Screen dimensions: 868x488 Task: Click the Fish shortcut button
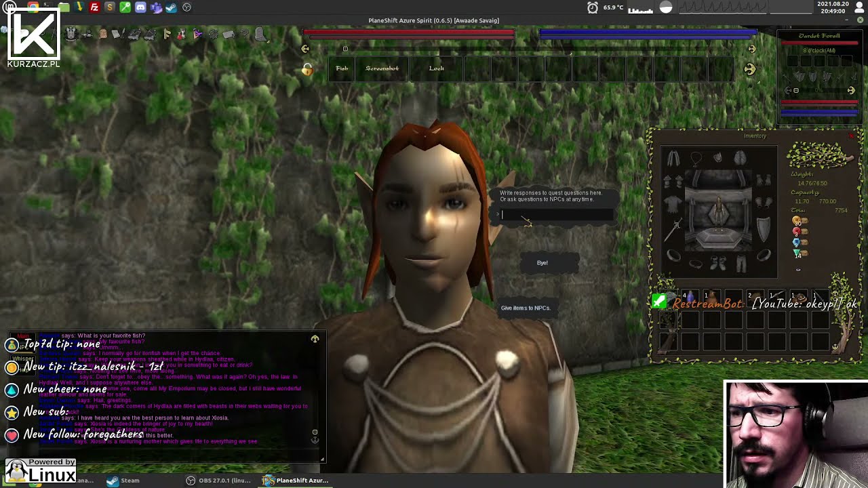coord(342,68)
